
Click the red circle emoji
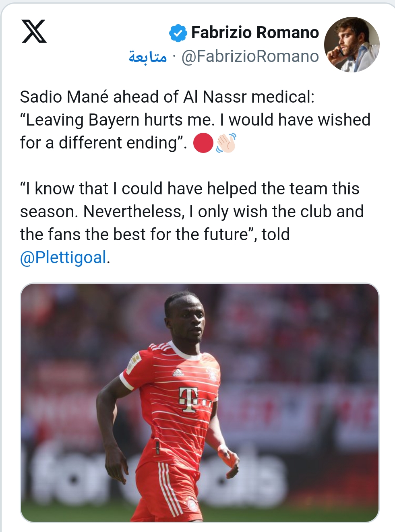(x=203, y=143)
